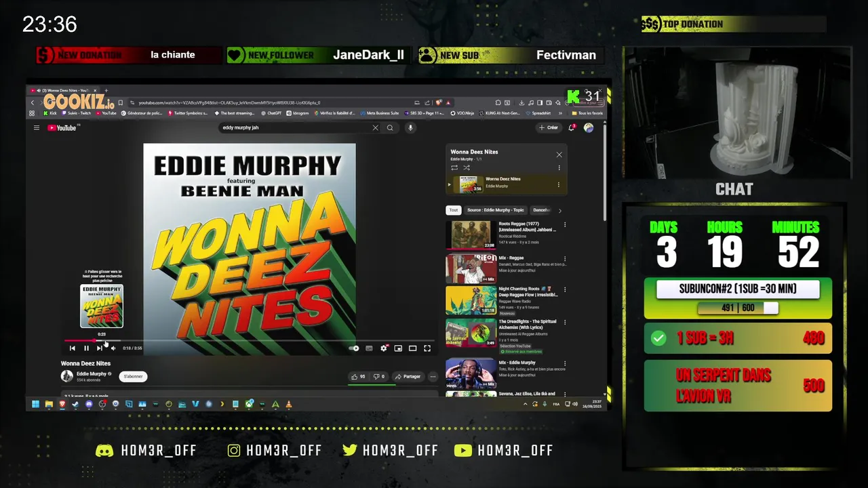Toggle subtitles in the video player

[x=369, y=348]
